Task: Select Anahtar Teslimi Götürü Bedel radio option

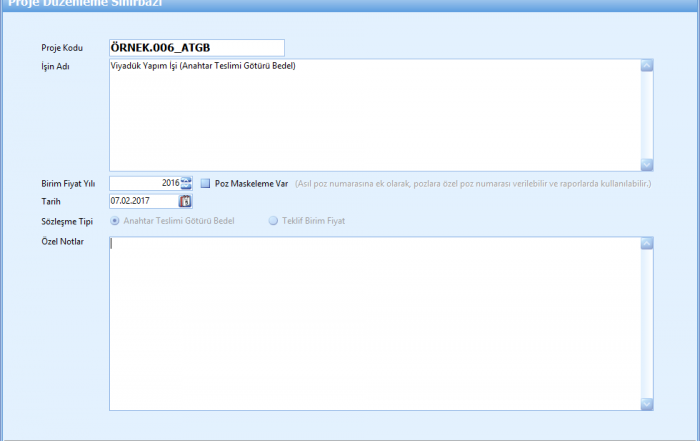Action: (115, 220)
